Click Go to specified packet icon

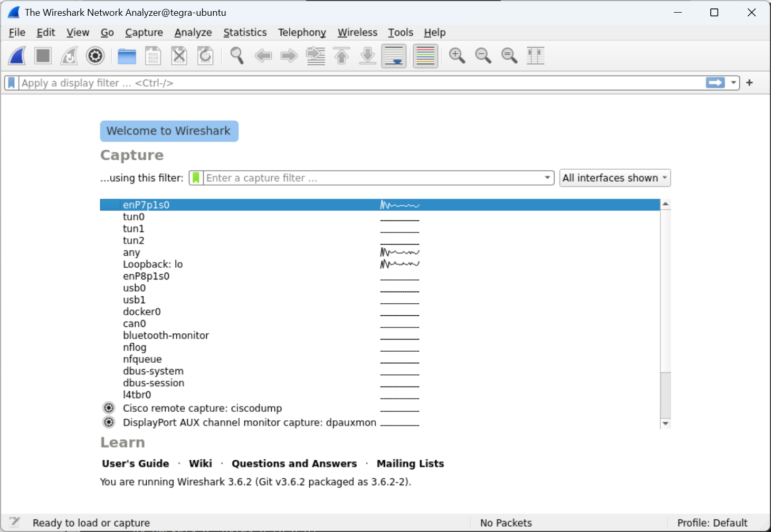click(x=316, y=55)
